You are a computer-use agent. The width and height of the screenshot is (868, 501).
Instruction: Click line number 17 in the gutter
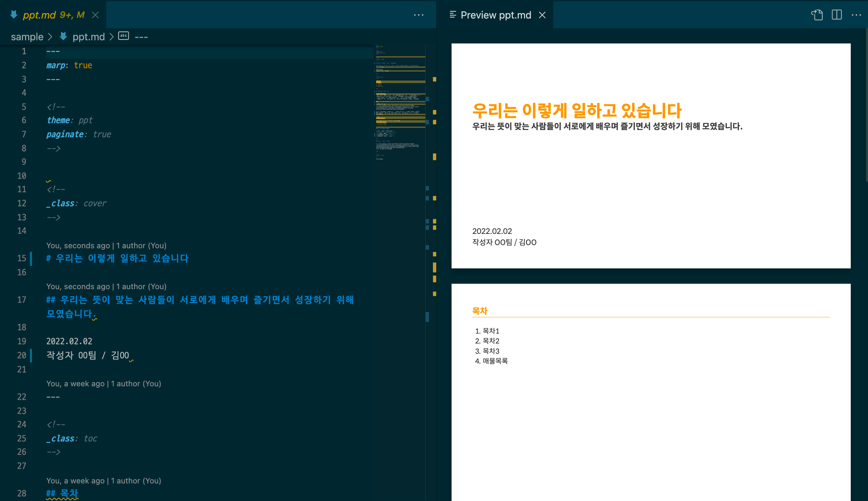(x=22, y=300)
